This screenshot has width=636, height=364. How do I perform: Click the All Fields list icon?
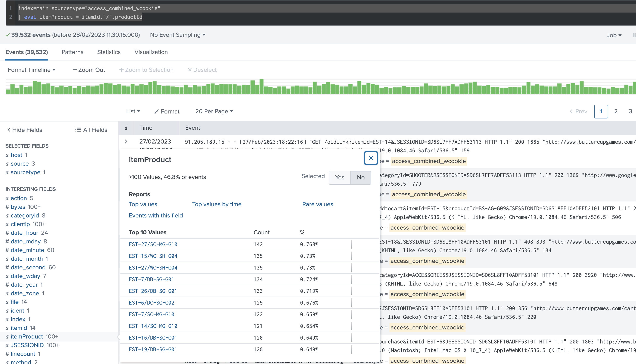78,129
